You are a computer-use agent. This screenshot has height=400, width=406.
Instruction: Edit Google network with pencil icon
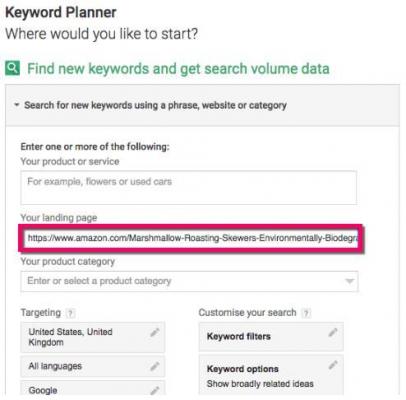(154, 390)
